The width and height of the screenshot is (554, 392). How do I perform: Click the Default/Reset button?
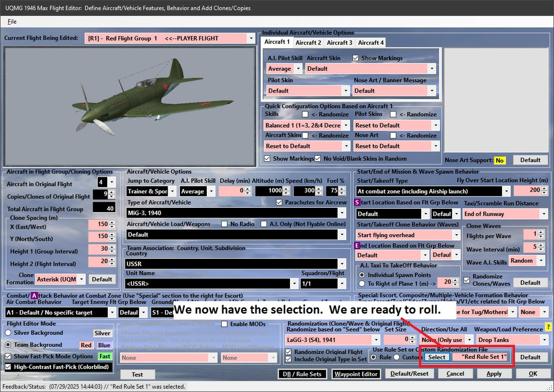click(409, 373)
